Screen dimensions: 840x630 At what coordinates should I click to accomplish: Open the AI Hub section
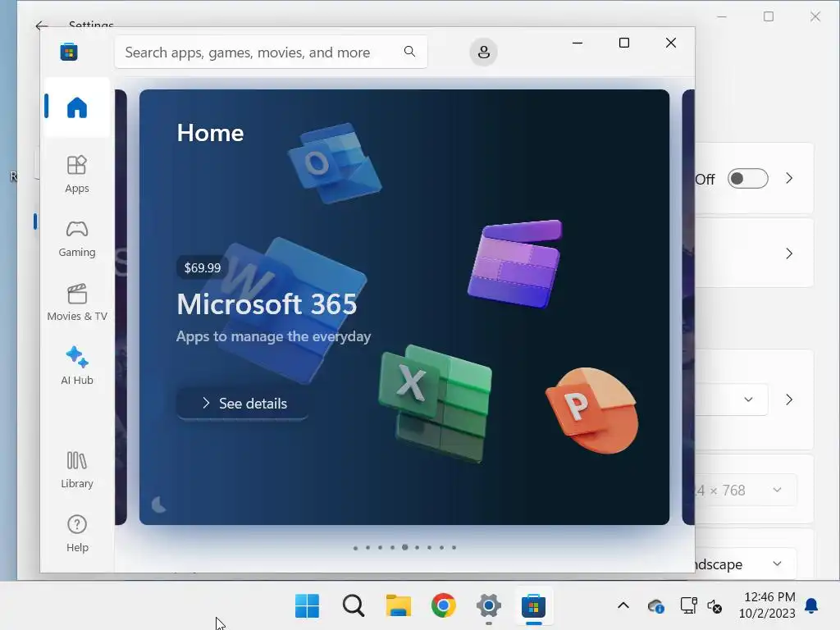pyautogui.click(x=77, y=366)
